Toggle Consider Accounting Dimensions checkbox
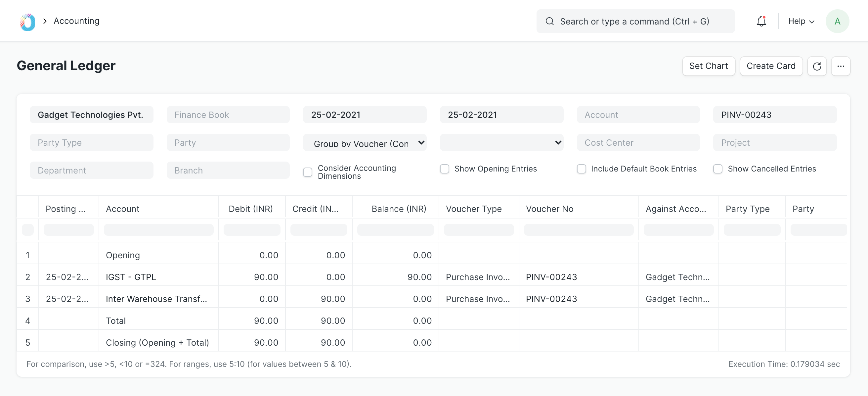 [x=308, y=171]
